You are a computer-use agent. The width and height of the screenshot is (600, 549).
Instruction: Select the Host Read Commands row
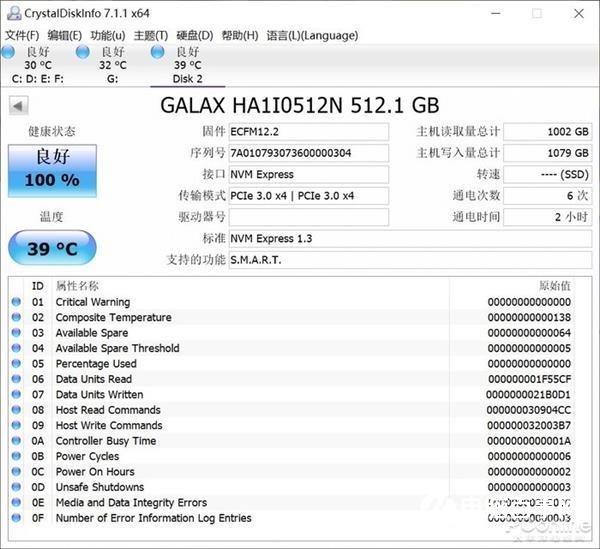292,410
